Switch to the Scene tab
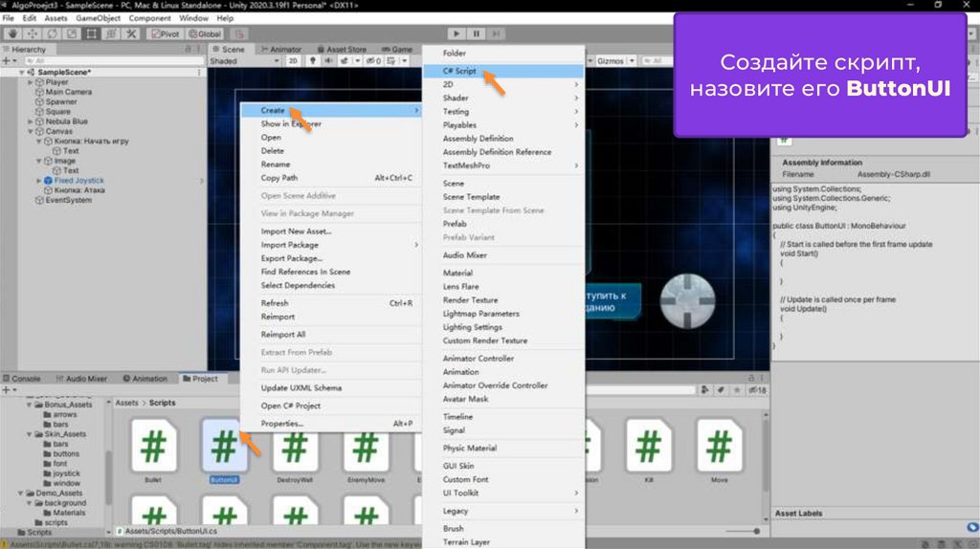Viewport: 980px width, 549px height. pyautogui.click(x=229, y=49)
